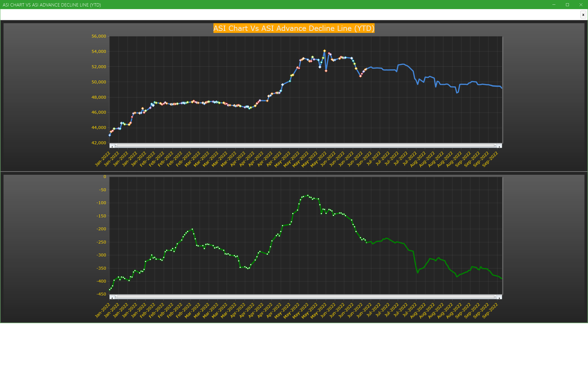Click the window title ASI CHART VS ASI ADVANCE DECLINE LINE
The height and width of the screenshot is (376, 588).
click(x=52, y=5)
